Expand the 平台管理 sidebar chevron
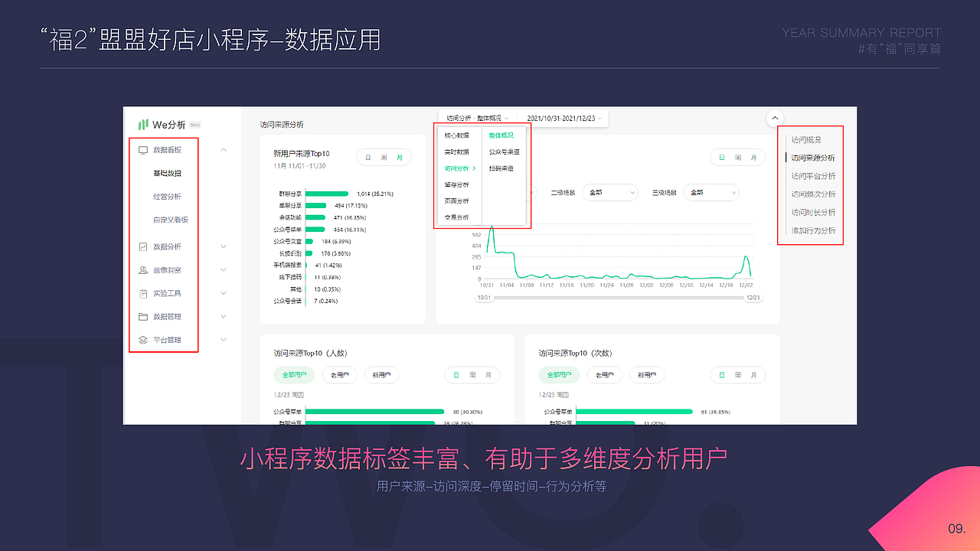The width and height of the screenshot is (980, 551). pyautogui.click(x=224, y=340)
